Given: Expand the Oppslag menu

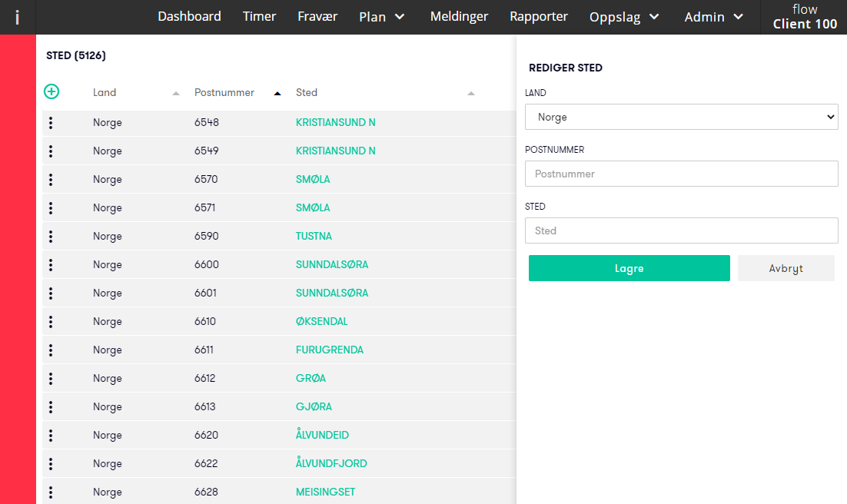Looking at the screenshot, I should tap(624, 17).
